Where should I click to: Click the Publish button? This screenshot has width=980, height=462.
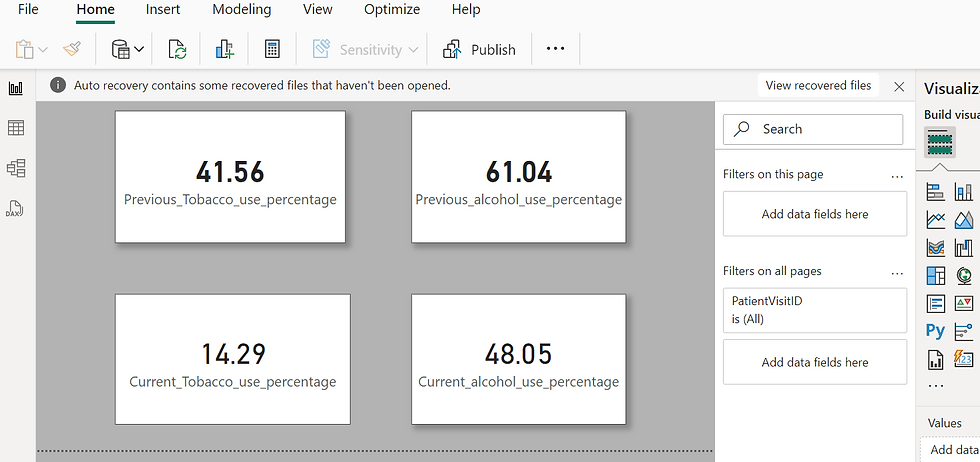(x=479, y=49)
